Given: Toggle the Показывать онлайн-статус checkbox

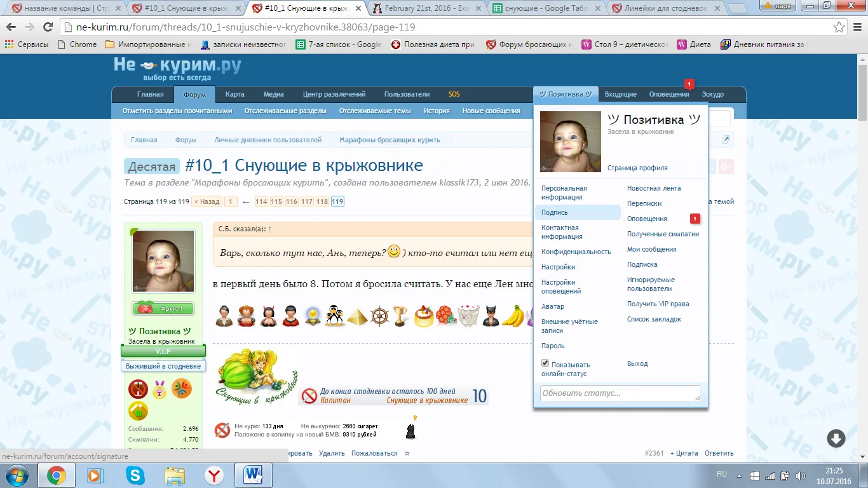Looking at the screenshot, I should 545,363.
